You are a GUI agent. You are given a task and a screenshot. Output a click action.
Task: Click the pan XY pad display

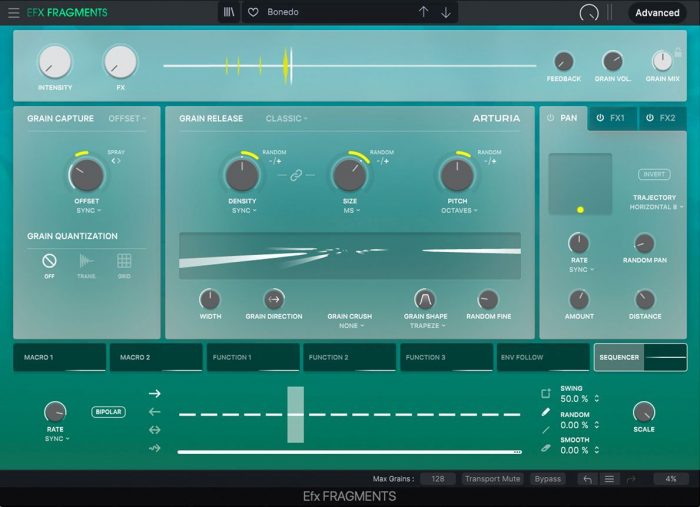pos(580,184)
